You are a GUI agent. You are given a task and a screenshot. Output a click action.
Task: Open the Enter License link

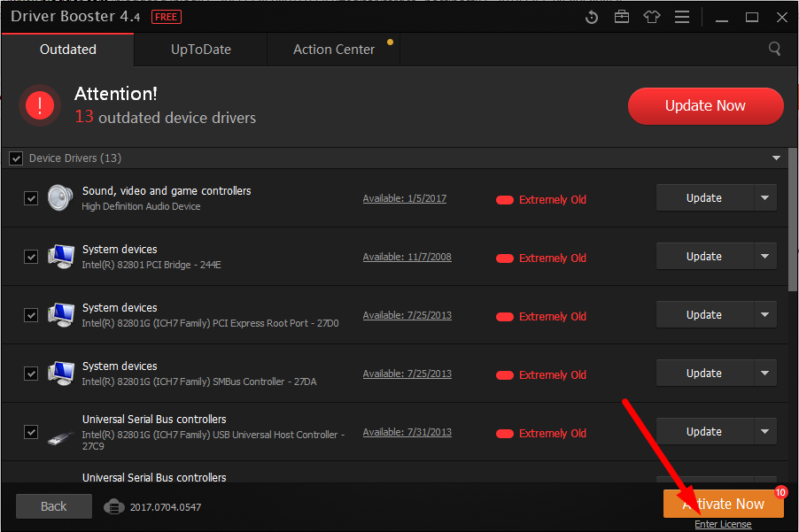723,524
